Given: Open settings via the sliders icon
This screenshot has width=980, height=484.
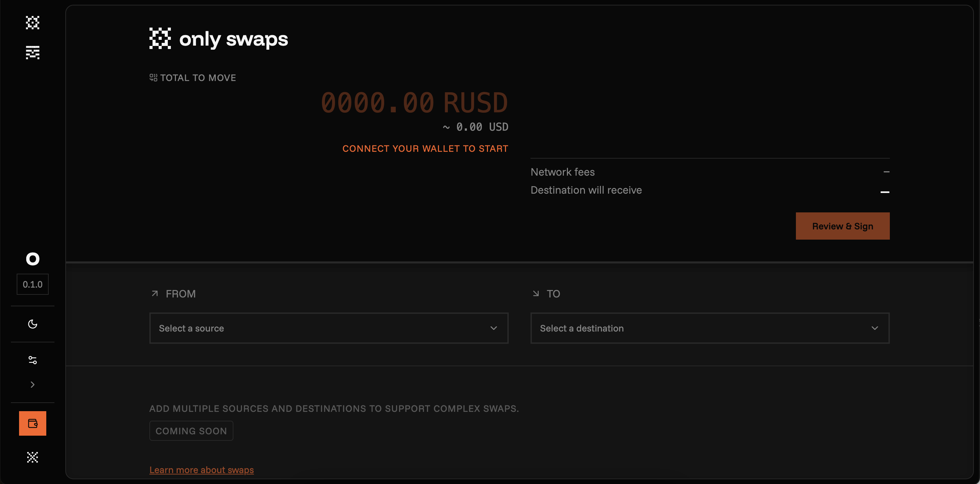Looking at the screenshot, I should point(32,360).
